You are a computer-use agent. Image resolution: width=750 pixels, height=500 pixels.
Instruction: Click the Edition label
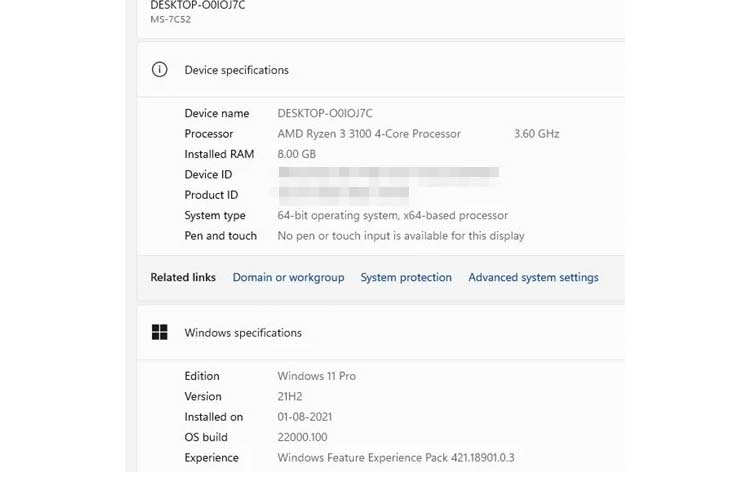pyautogui.click(x=202, y=376)
